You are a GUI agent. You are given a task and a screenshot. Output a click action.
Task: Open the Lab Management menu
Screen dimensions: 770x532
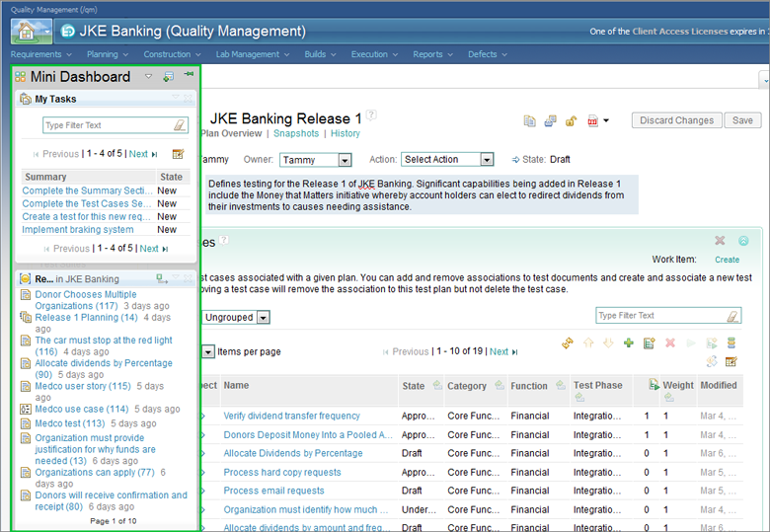pos(252,54)
